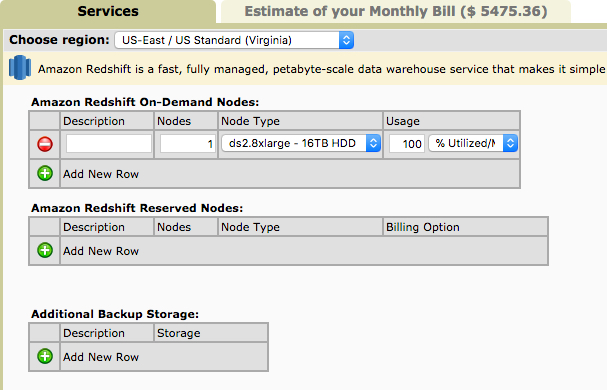Open Estimate of your Monthly Bill tab

(396, 11)
